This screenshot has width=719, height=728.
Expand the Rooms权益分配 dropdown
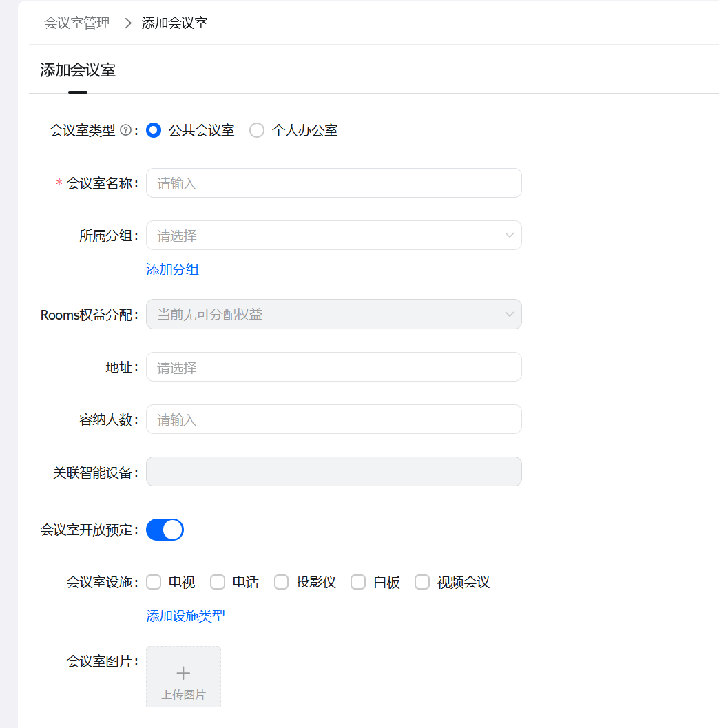[x=333, y=314]
